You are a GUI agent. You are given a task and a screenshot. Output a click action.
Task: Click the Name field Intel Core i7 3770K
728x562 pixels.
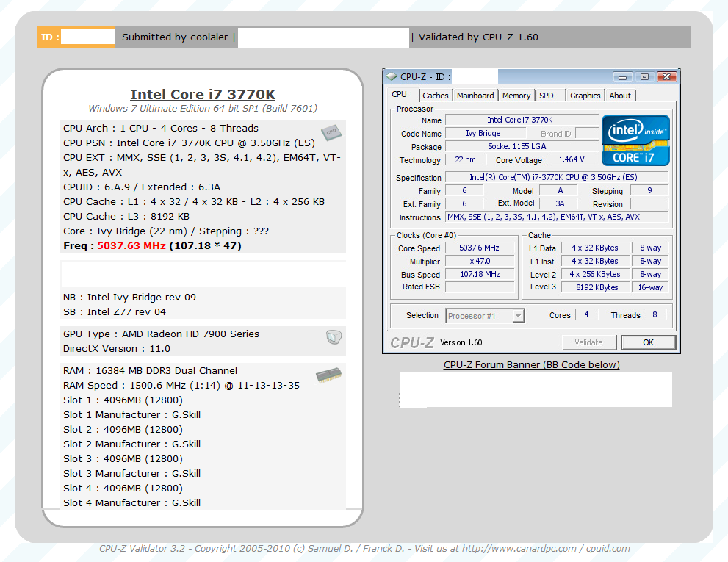(522, 120)
